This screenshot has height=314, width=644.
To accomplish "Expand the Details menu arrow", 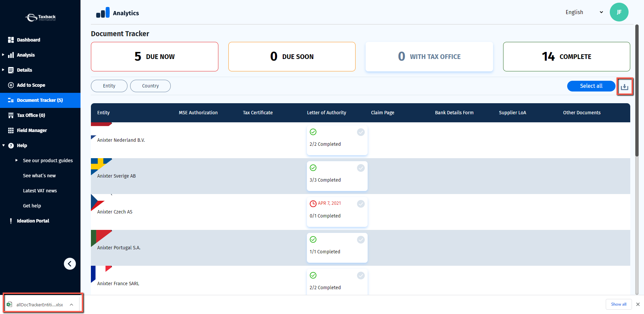I will [x=3, y=70].
